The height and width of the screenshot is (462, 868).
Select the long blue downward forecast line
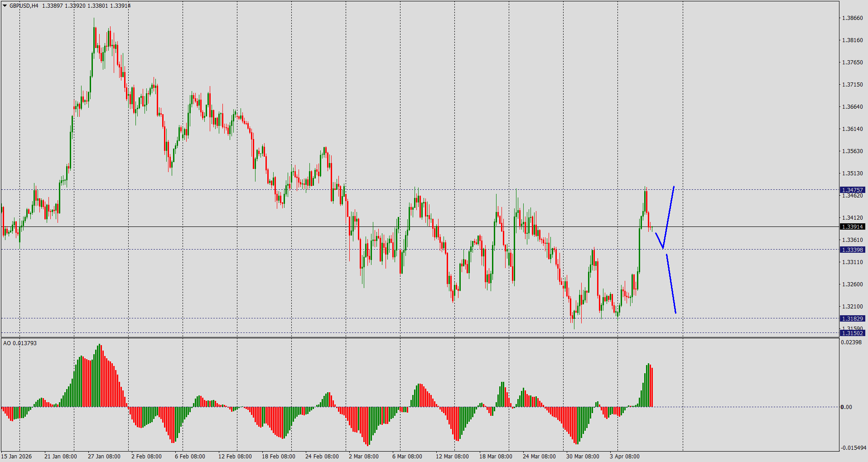click(671, 283)
